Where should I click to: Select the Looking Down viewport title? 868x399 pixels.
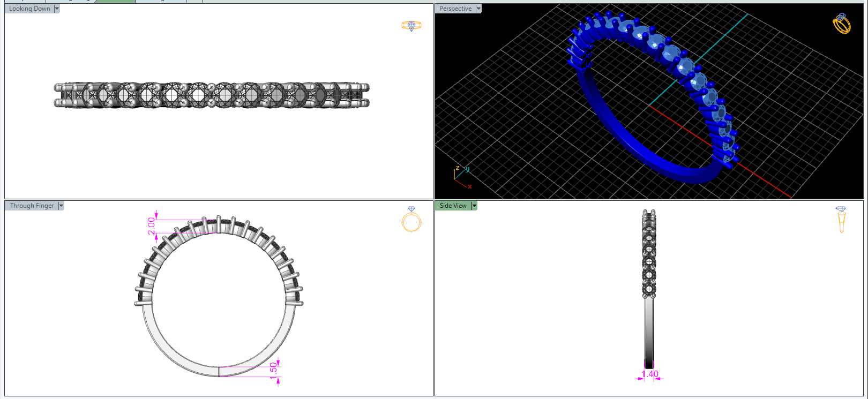pyautogui.click(x=29, y=9)
